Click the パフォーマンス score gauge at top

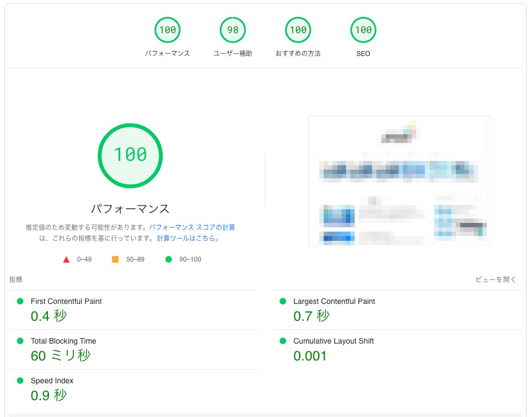167,30
